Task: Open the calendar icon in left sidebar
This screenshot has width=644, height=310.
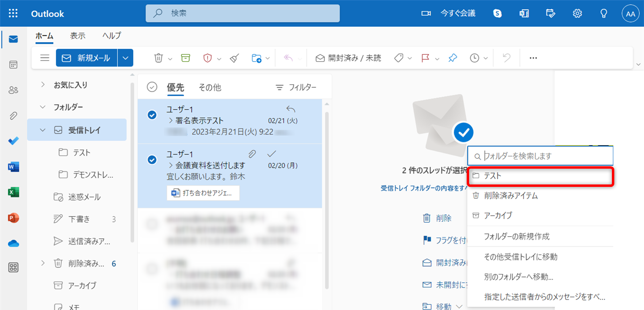Action: (x=13, y=65)
